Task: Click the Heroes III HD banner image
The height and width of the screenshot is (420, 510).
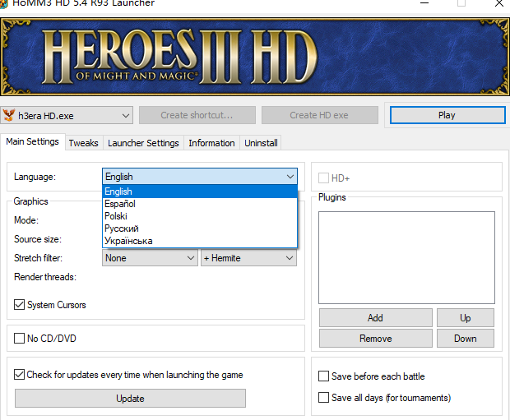Action: tap(255, 57)
